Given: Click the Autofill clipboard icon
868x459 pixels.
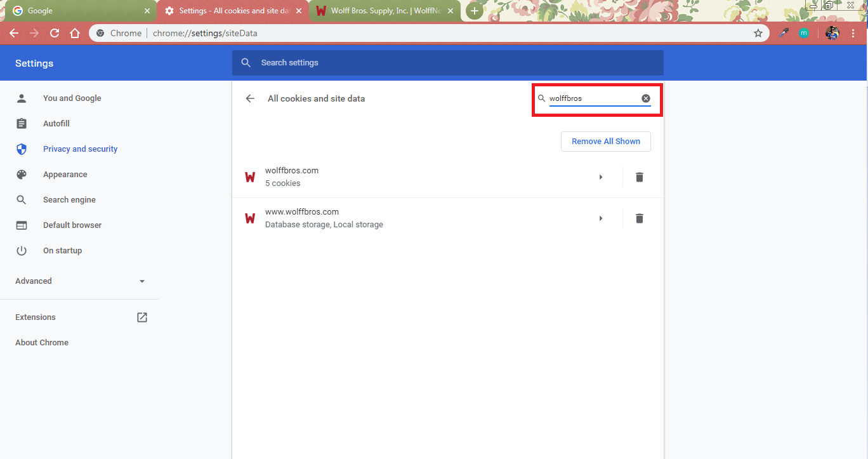Looking at the screenshot, I should tap(22, 124).
